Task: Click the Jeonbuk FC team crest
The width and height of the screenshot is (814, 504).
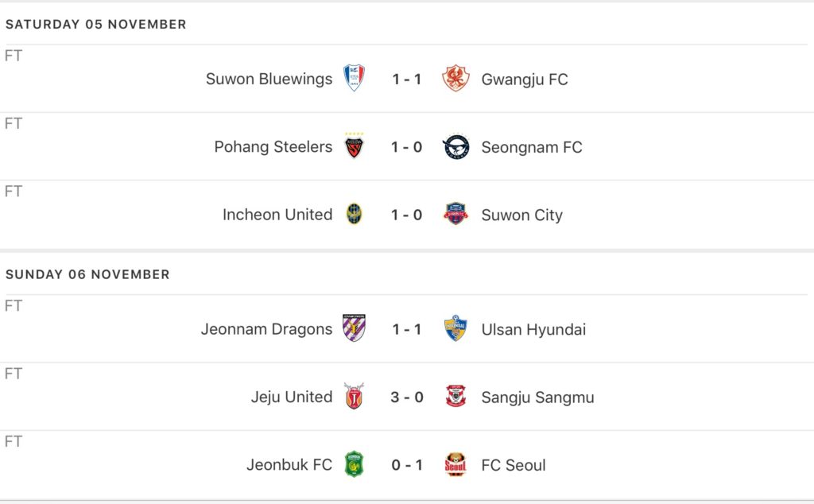Action: pos(354,465)
